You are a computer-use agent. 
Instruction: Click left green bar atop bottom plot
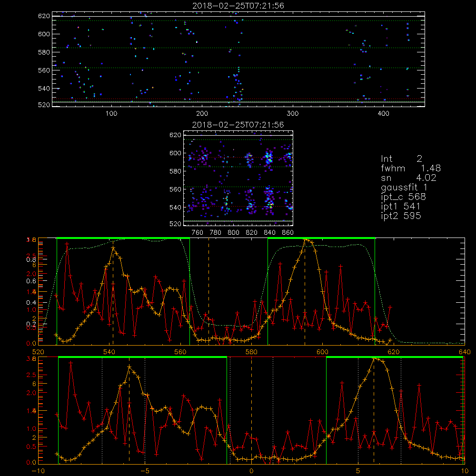(x=142, y=357)
